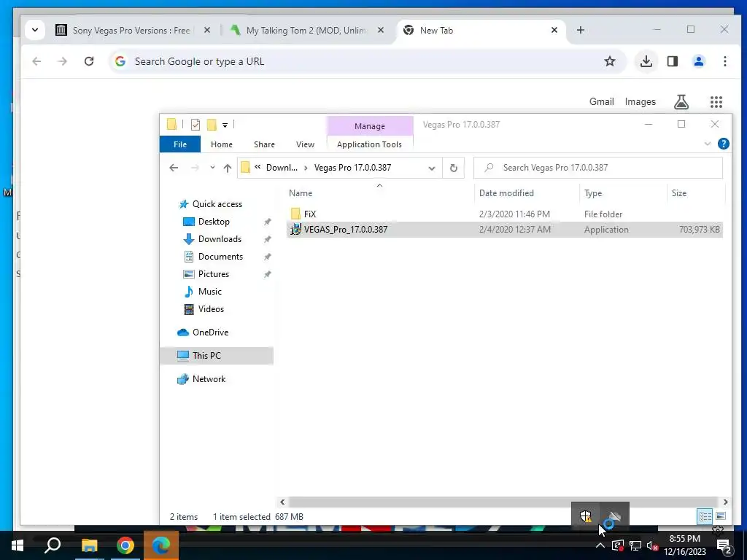Open a new Chrome tab
The image size is (747, 560).
click(x=580, y=30)
